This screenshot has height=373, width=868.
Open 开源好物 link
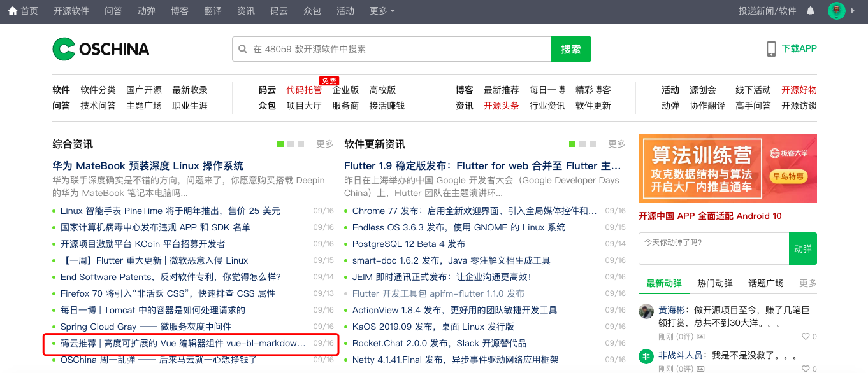[x=799, y=90]
